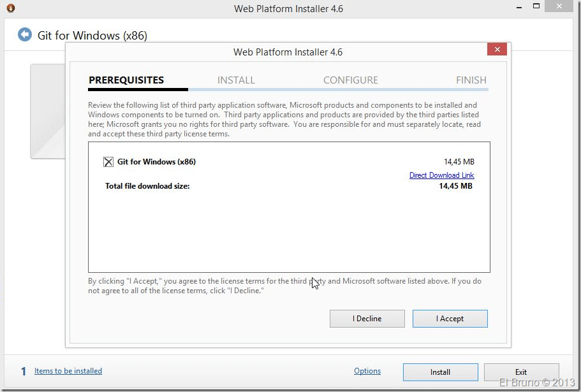Select the PREREQUISITES step tab

pos(126,80)
